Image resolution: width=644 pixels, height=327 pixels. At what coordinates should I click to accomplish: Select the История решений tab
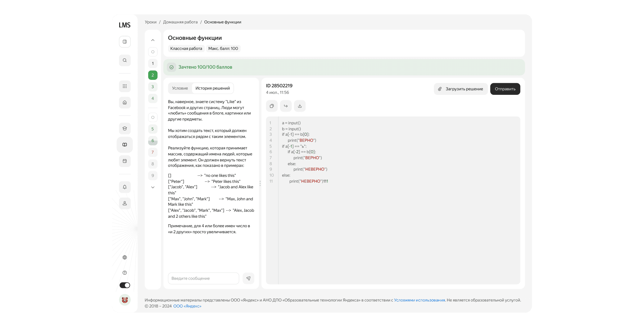[x=213, y=88]
